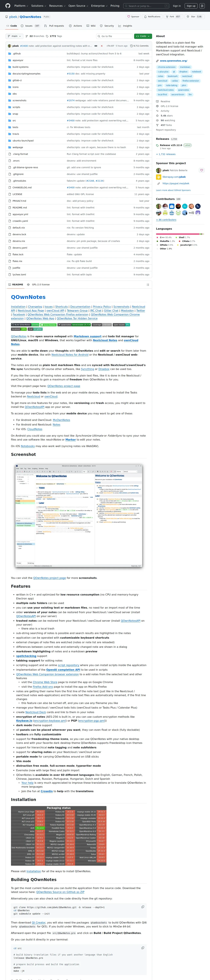The image size is (210, 980).
Task: Select the README tab above the readme
Action: (16, 285)
